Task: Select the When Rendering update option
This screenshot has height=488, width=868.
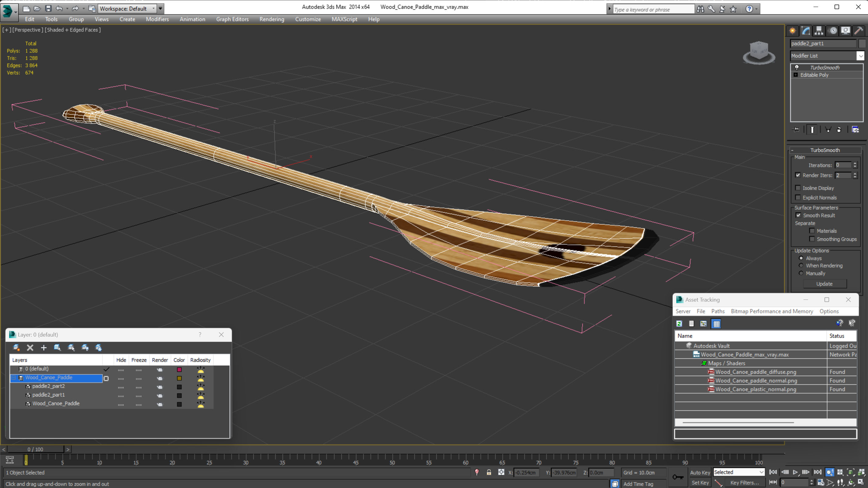Action: click(x=801, y=265)
